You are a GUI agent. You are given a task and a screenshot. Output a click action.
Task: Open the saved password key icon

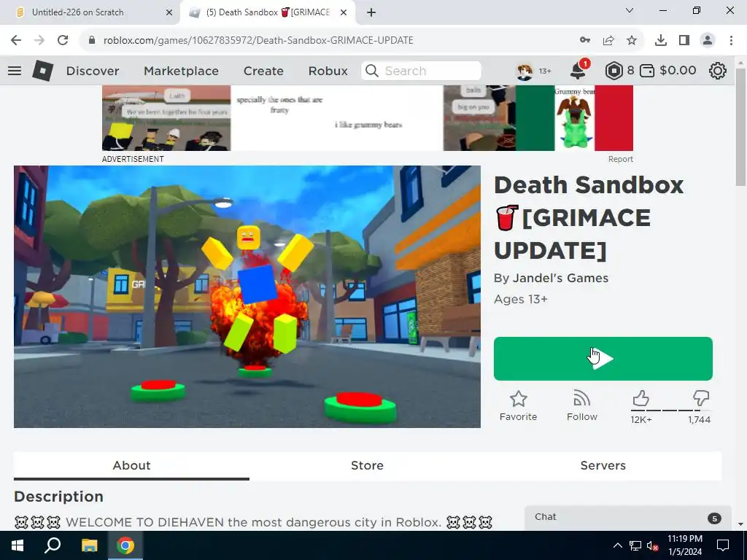click(585, 41)
